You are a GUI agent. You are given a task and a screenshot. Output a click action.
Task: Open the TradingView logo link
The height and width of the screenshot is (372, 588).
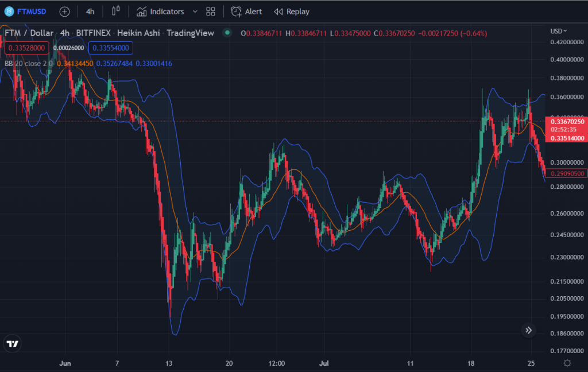(13, 343)
